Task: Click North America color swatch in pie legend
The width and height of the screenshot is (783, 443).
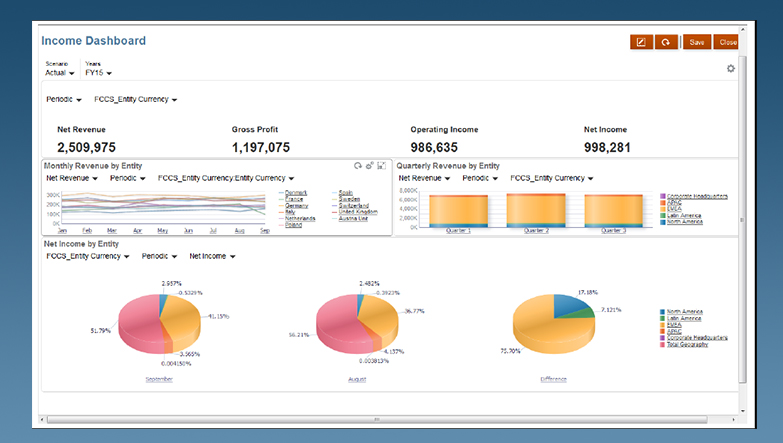Action: 662,312
